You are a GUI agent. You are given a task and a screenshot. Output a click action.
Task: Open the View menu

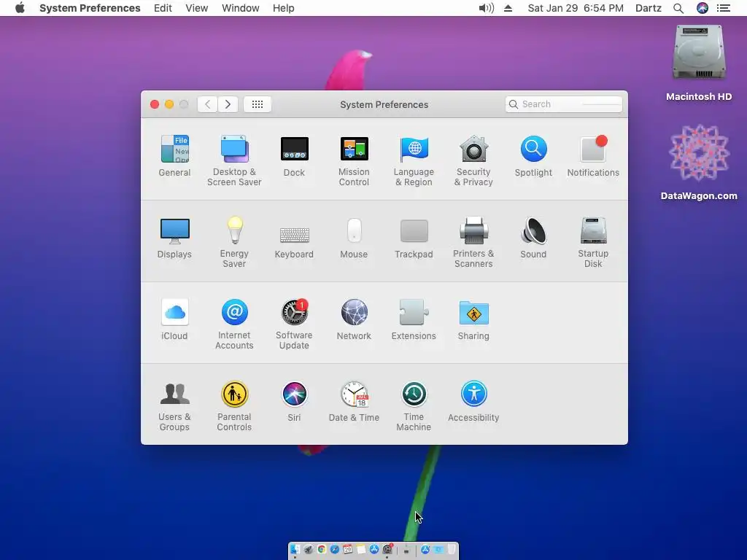[x=197, y=8]
